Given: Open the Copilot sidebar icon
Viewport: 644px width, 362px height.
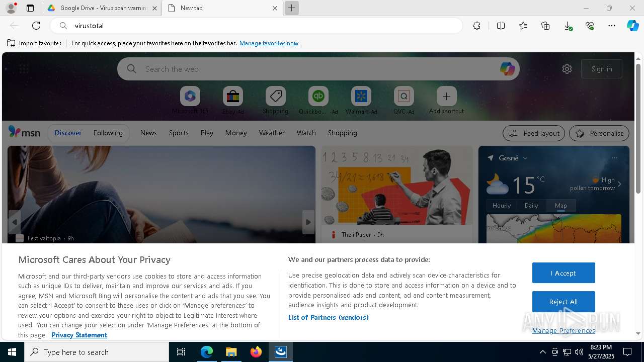Looking at the screenshot, I should click(632, 26).
